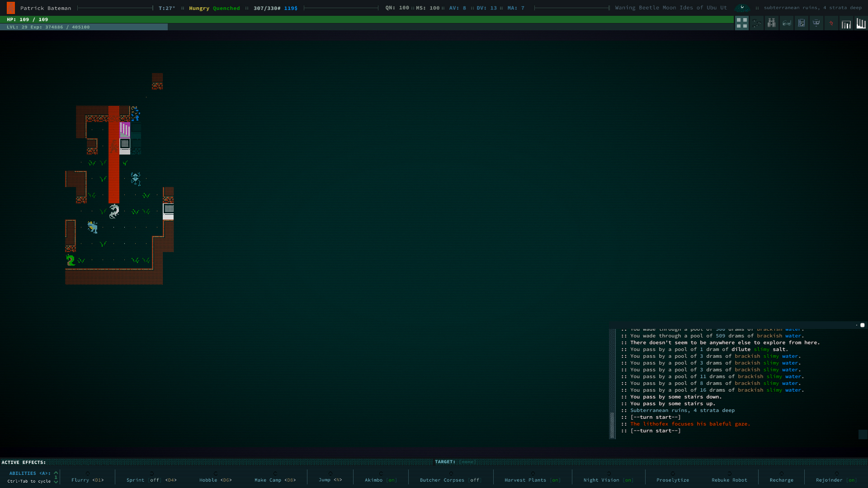Click the message log scrollbar

point(613,425)
